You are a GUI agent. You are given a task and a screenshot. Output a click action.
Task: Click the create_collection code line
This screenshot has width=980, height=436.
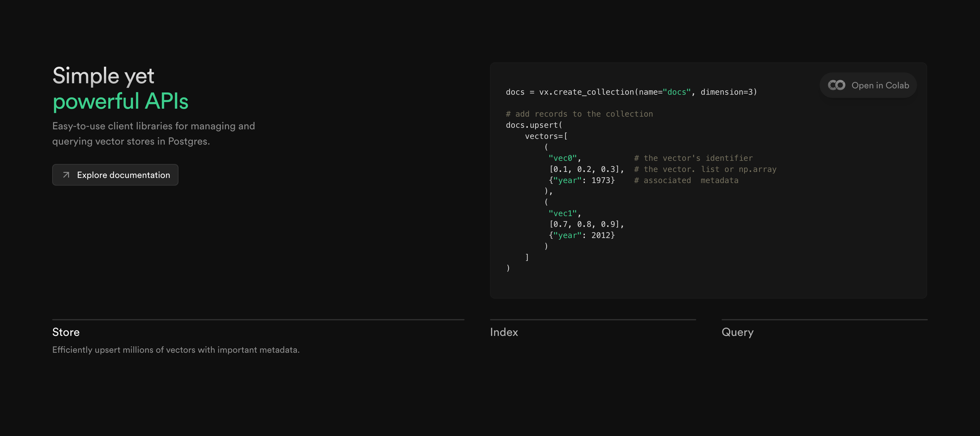631,92
